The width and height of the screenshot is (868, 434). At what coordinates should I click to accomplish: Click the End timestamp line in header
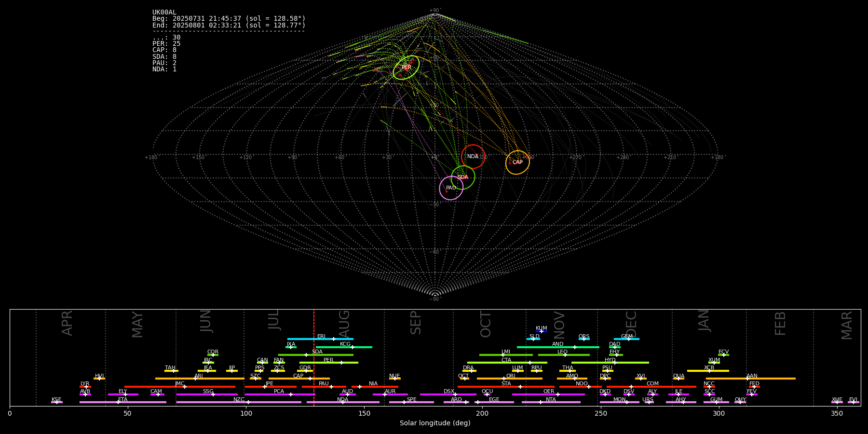point(229,25)
